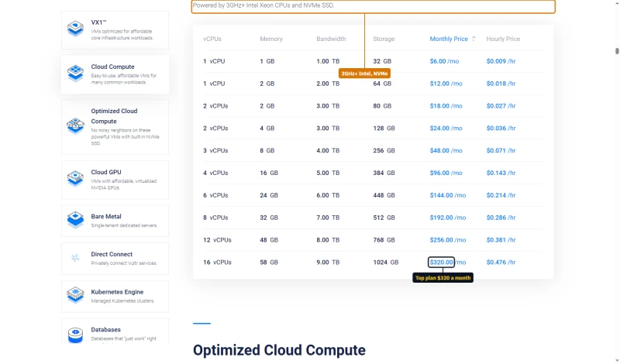
Task: Click the 5.00 TB bandwidth cell
Action: [328, 173]
